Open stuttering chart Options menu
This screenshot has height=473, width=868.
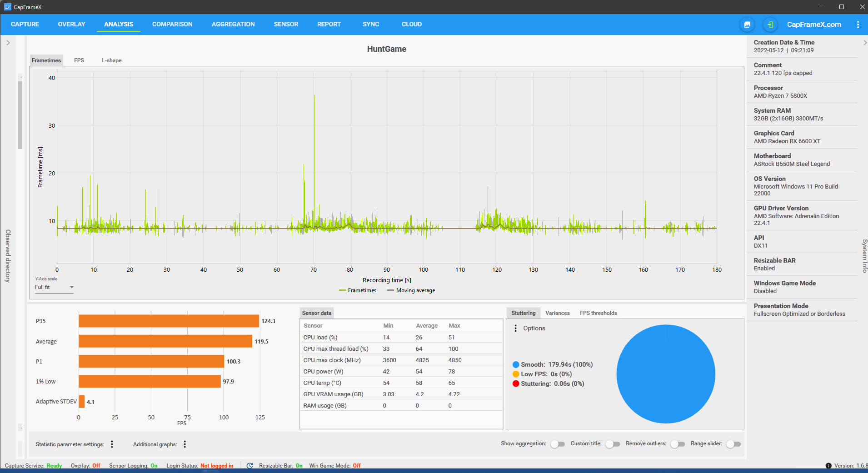515,328
